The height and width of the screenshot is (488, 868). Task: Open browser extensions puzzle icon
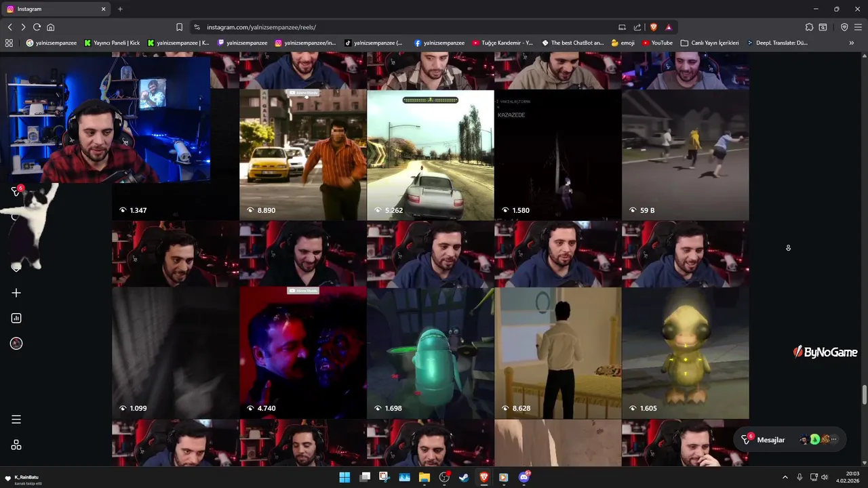(x=809, y=27)
